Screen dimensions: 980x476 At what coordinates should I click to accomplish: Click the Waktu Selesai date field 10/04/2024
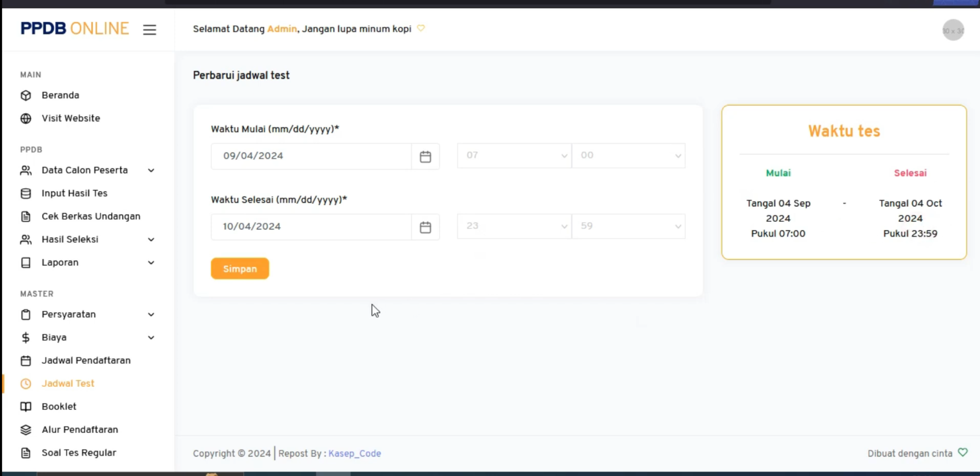point(311,227)
